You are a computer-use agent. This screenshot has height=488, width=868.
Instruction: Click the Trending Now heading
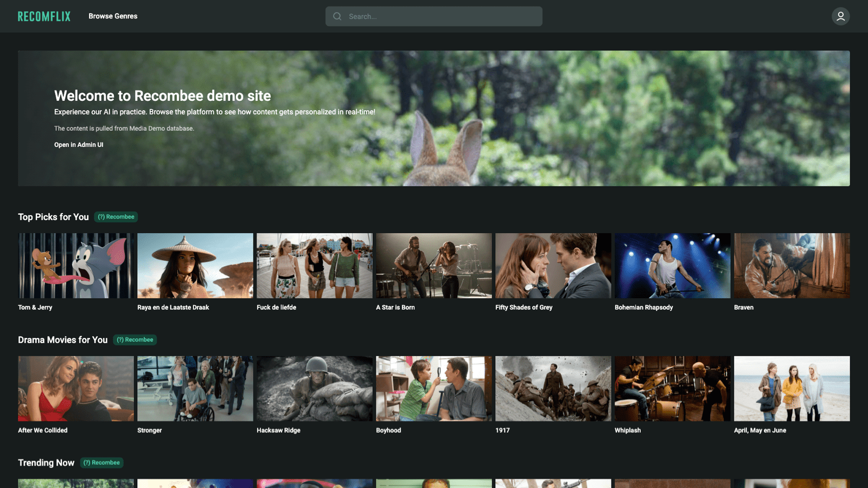[46, 463]
